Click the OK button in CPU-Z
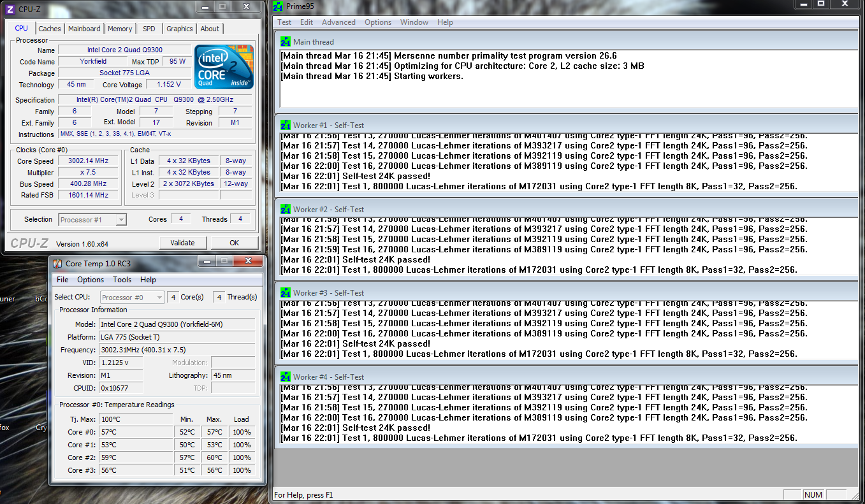 pos(234,243)
